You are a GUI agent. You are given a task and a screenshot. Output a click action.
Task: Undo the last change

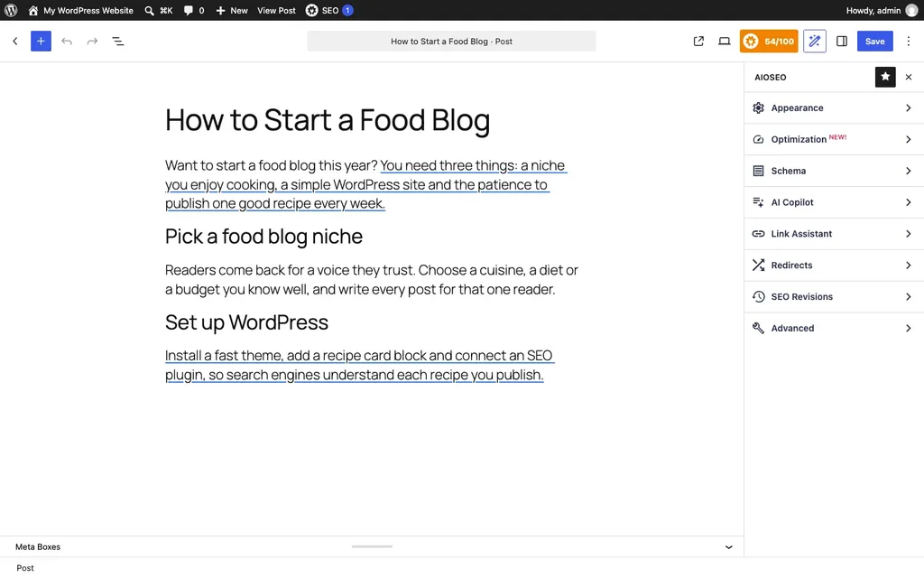pos(67,42)
